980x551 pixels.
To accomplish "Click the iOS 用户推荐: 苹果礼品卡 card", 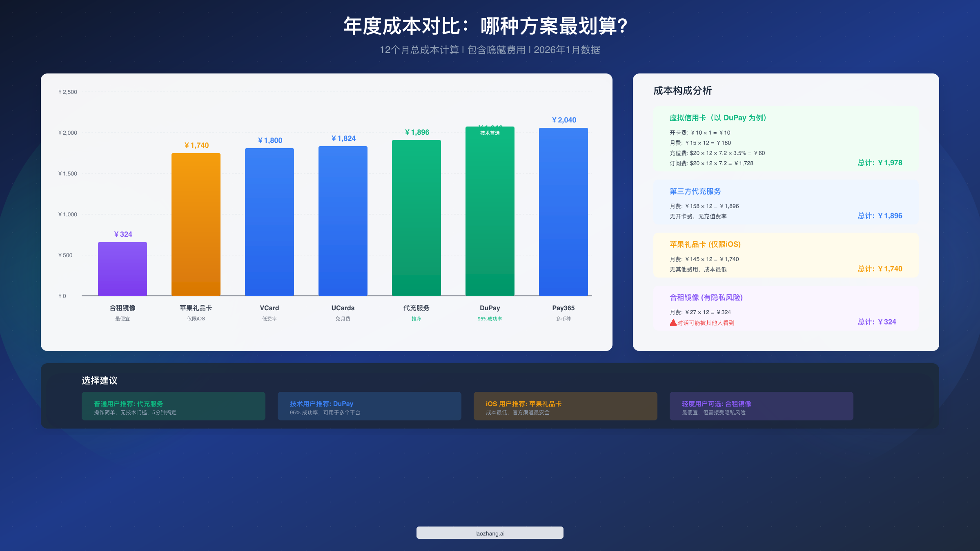I will 565,406.
